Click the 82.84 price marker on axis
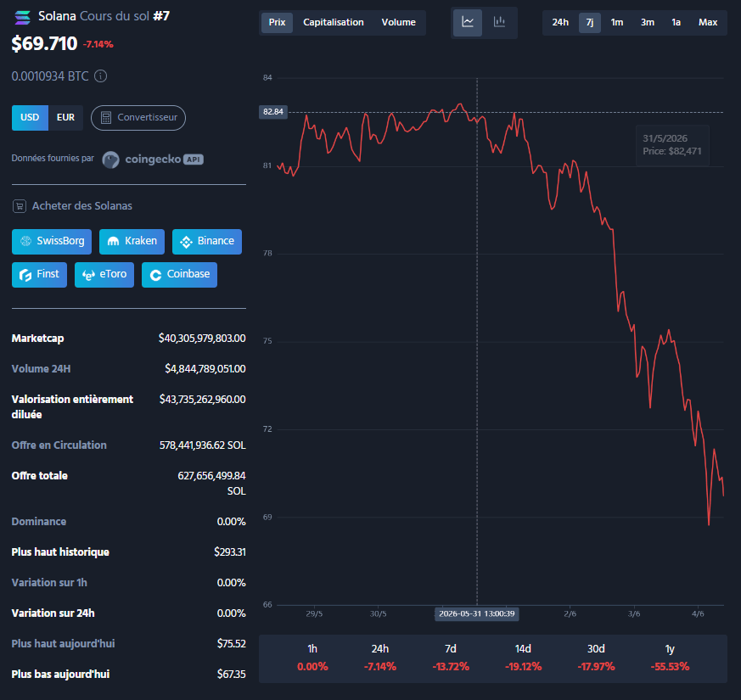The image size is (741, 700). pos(273,112)
